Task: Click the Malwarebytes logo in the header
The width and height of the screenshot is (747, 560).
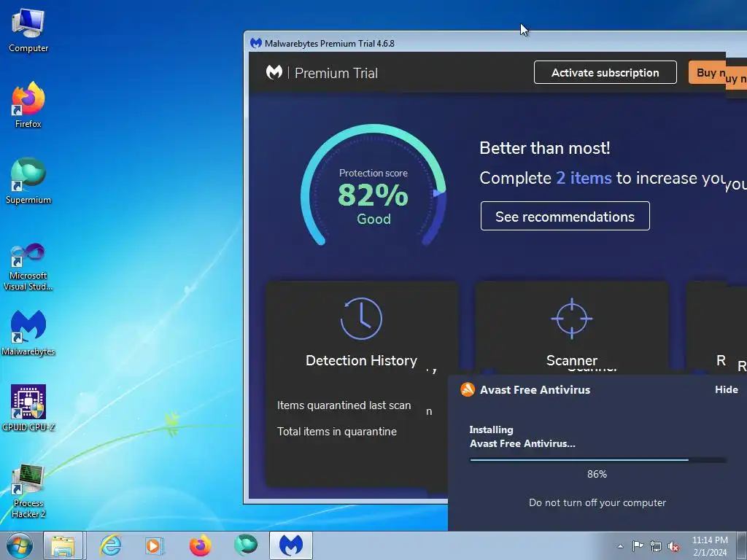Action: 274,72
